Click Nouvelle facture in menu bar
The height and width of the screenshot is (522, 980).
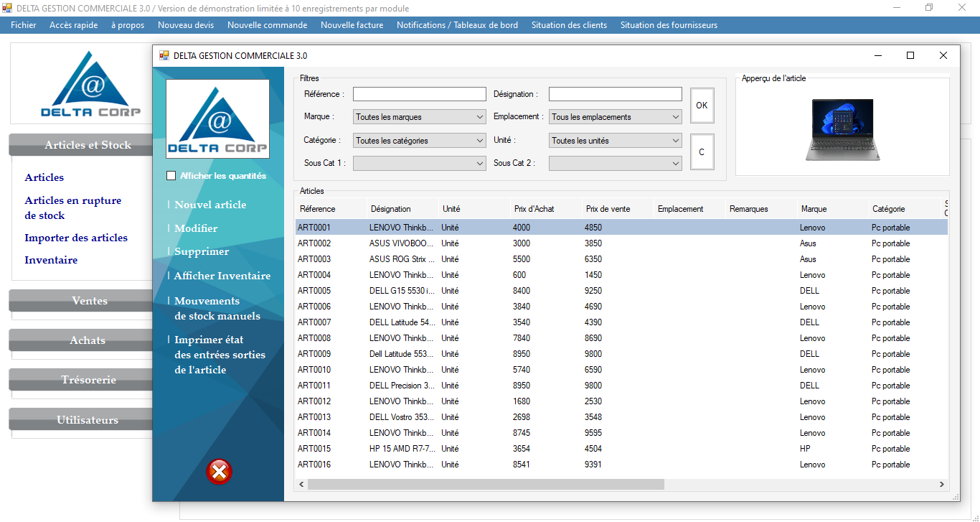(352, 25)
